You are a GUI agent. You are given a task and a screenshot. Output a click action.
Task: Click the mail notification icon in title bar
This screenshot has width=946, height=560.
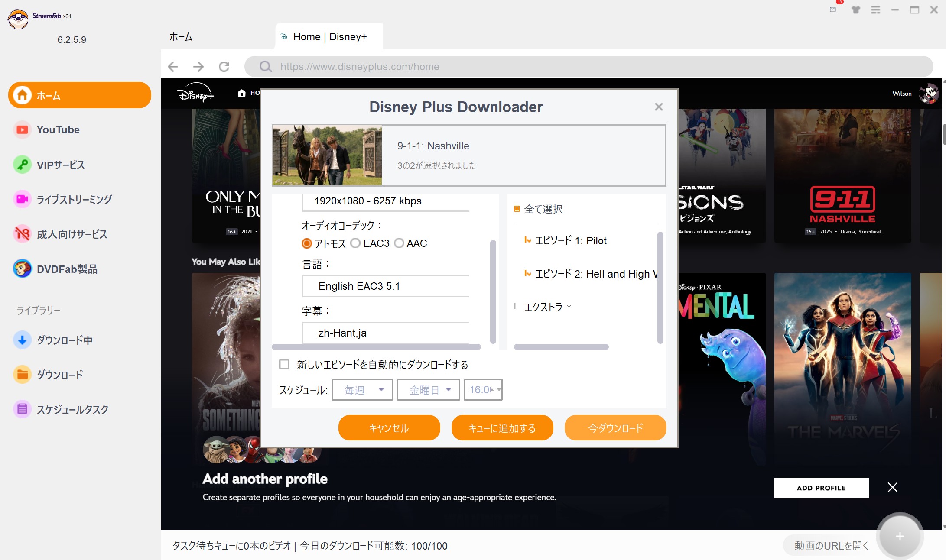[x=832, y=10]
